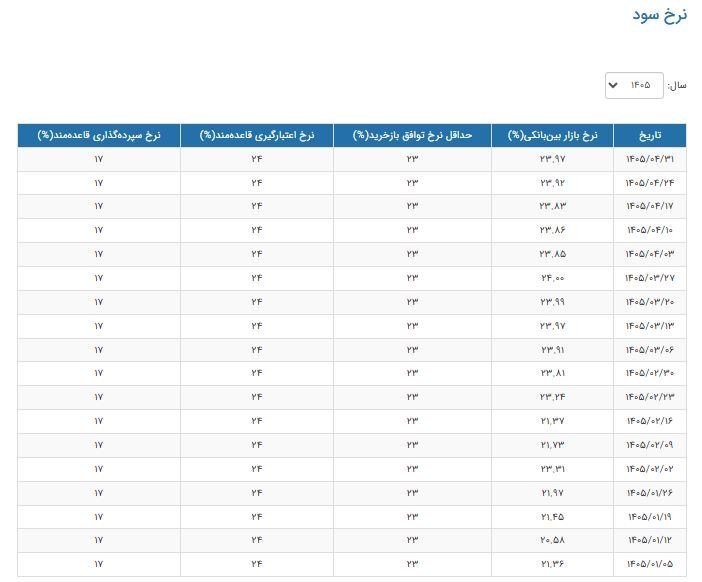Select the date cell 1405/02/16
Viewport: 702px width, 582px height.
click(x=650, y=421)
